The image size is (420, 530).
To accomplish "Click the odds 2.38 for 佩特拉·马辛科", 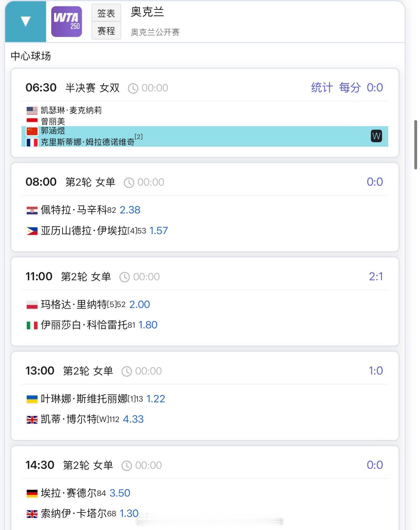I will 130,210.
